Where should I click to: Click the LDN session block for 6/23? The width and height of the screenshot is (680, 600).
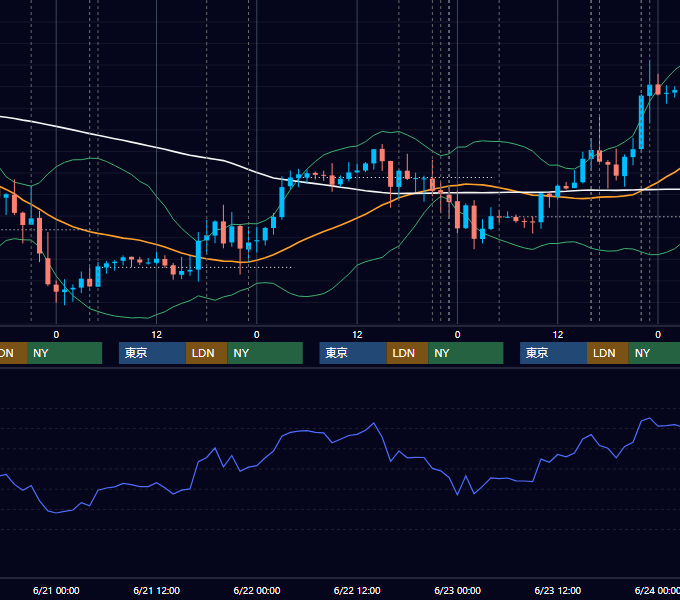click(x=608, y=353)
